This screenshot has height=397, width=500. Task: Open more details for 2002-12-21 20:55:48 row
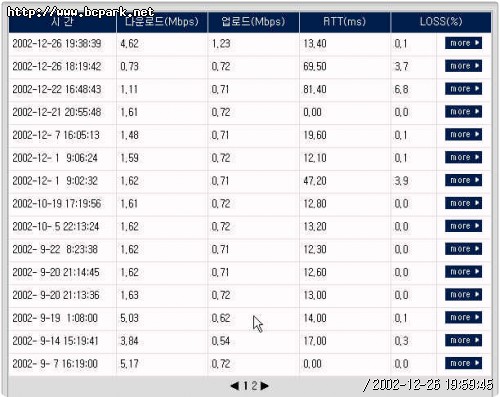[x=463, y=112]
